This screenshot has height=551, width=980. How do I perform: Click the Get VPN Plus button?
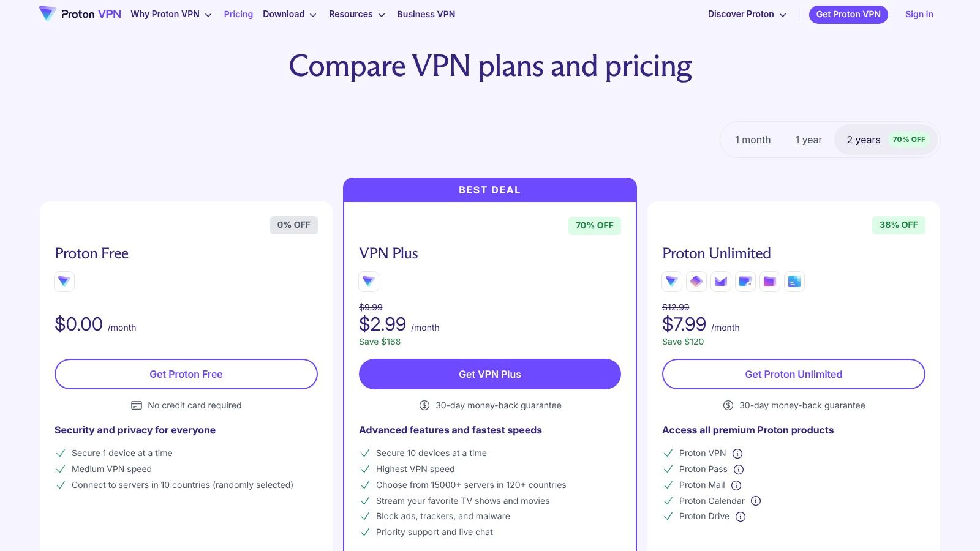[489, 373]
